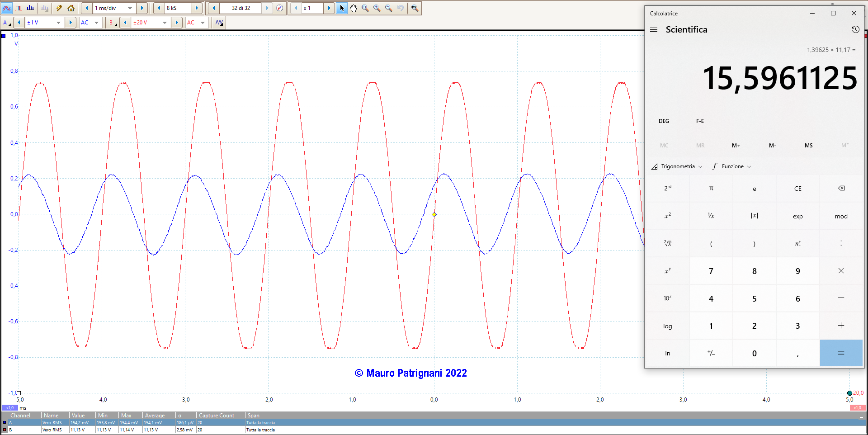Image resolution: width=868 pixels, height=435 pixels.
Task: Click the log key
Action: (x=668, y=326)
